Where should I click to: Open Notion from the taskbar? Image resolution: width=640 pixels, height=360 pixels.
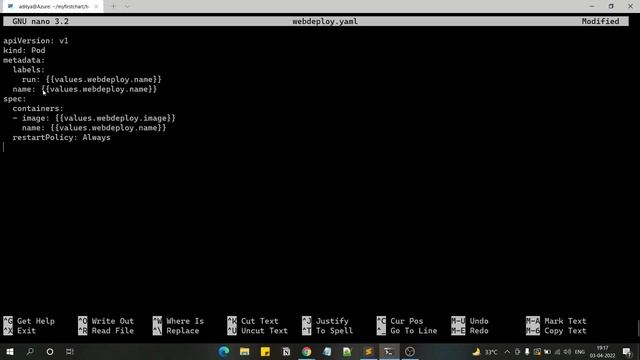[286, 351]
